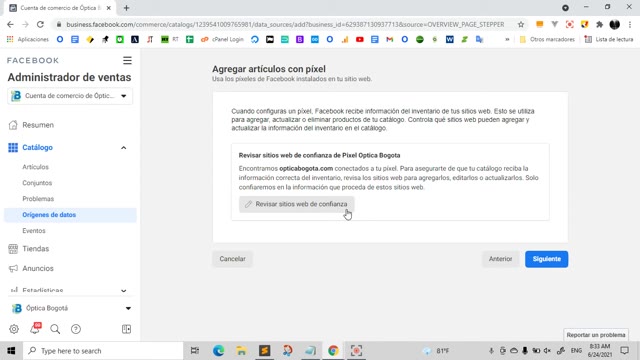Open notifications bell icon
Viewport: 640px width, 360px height.
pos(35,329)
